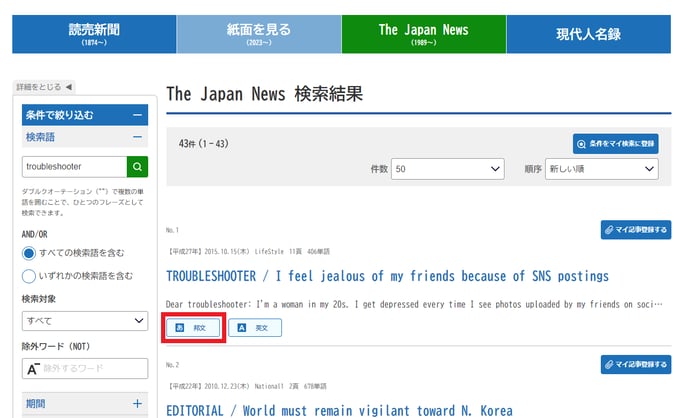
Task: Collapse 条件で絞り込む panel
Action: [137, 115]
